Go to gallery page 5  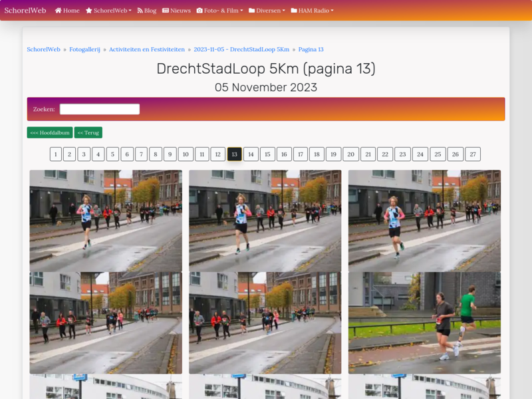pyautogui.click(x=112, y=154)
